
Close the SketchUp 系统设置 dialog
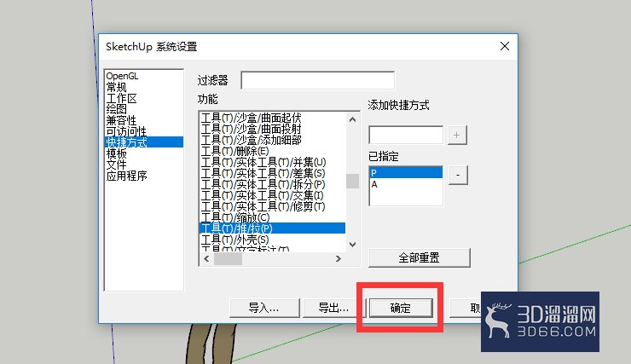[505, 46]
